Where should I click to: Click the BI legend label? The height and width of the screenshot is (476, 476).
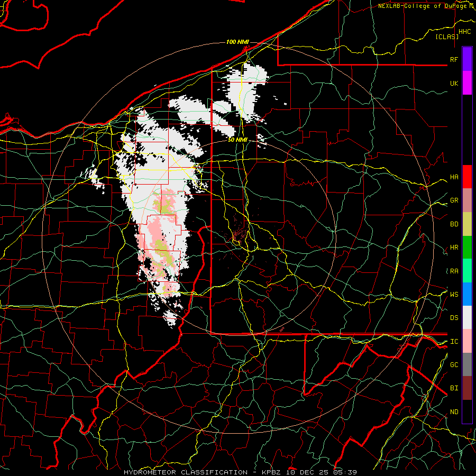pyautogui.click(x=454, y=388)
